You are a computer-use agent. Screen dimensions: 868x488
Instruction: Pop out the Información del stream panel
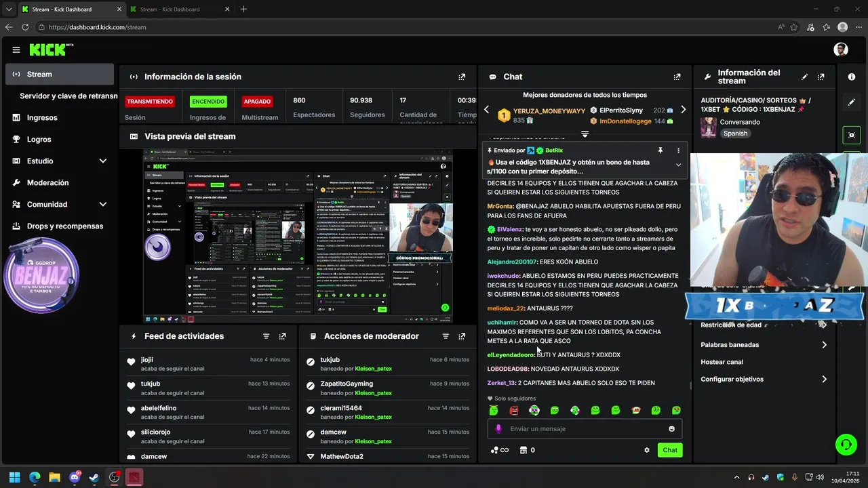[x=821, y=77]
